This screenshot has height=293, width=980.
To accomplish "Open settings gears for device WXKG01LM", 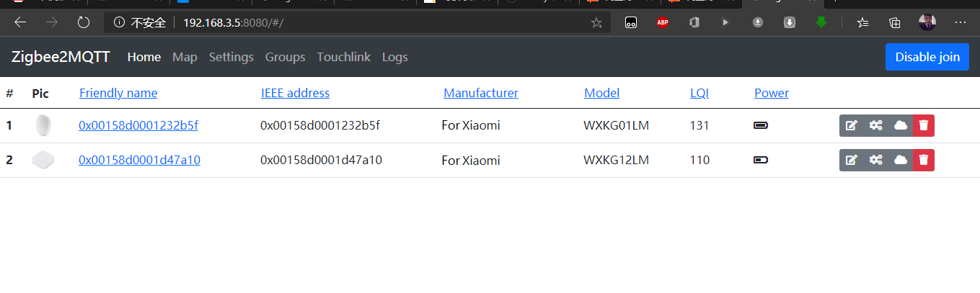I will point(875,126).
